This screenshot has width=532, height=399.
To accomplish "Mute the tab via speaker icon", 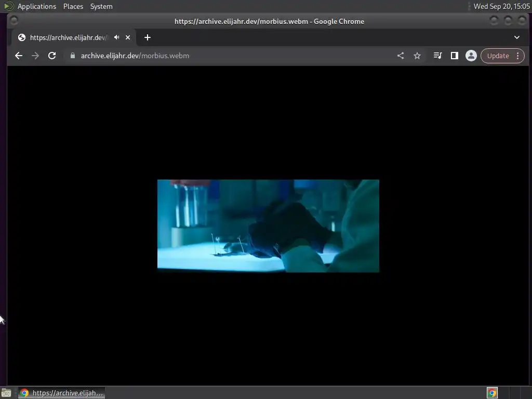I will [x=117, y=37].
